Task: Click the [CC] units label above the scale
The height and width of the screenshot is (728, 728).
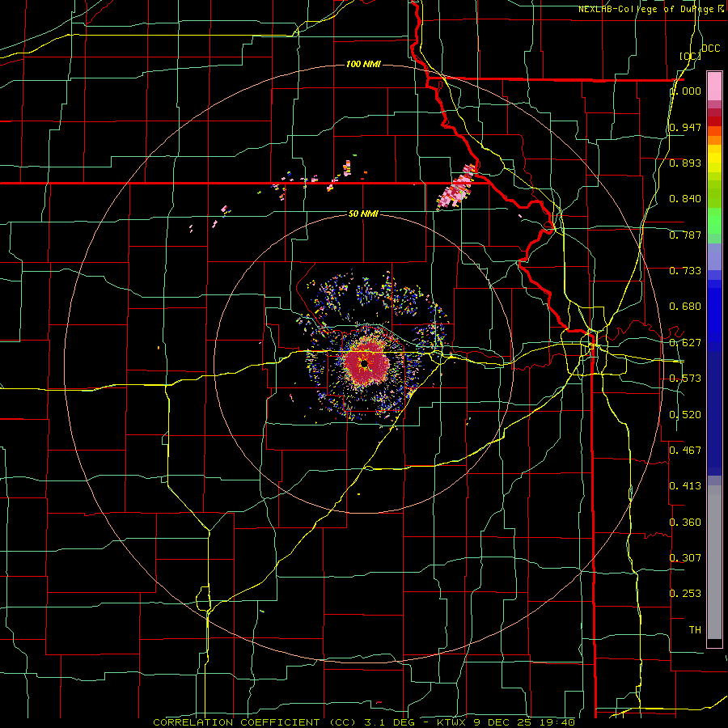Action: point(691,56)
